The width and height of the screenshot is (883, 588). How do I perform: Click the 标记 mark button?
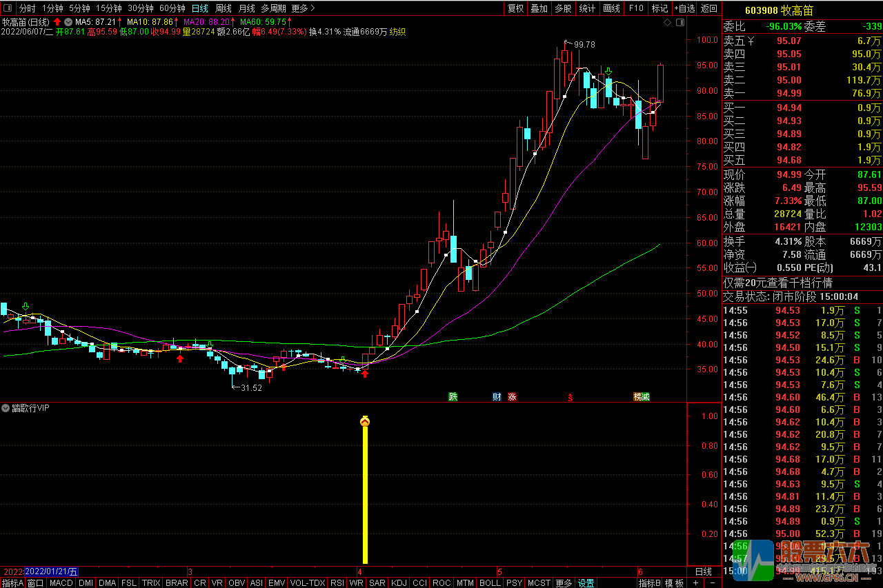pyautogui.click(x=659, y=8)
